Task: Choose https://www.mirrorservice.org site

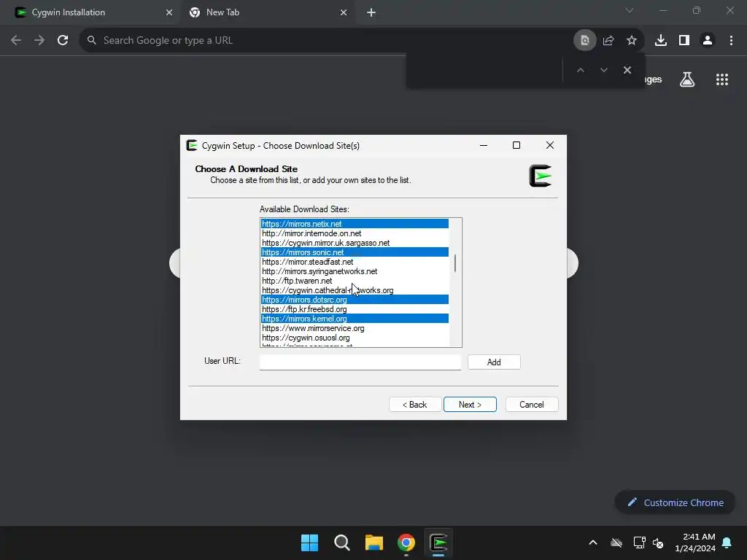Action: click(355, 328)
